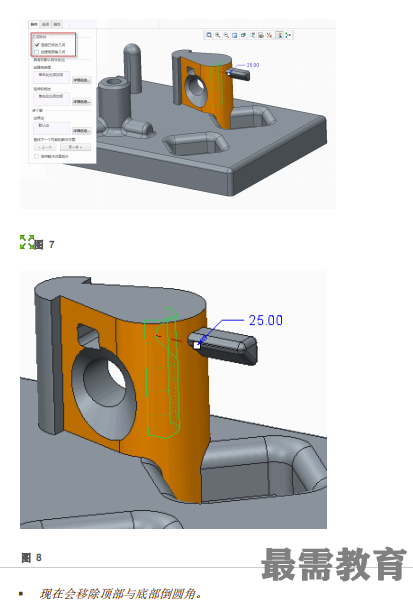Click the '下一个 >' next button
This screenshot has width=413, height=604.
[76, 147]
